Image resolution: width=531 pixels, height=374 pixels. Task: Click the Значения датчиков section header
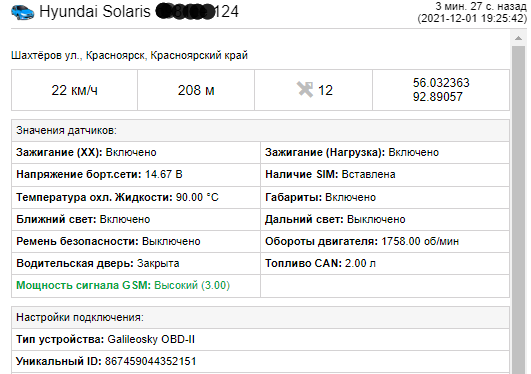coord(260,130)
